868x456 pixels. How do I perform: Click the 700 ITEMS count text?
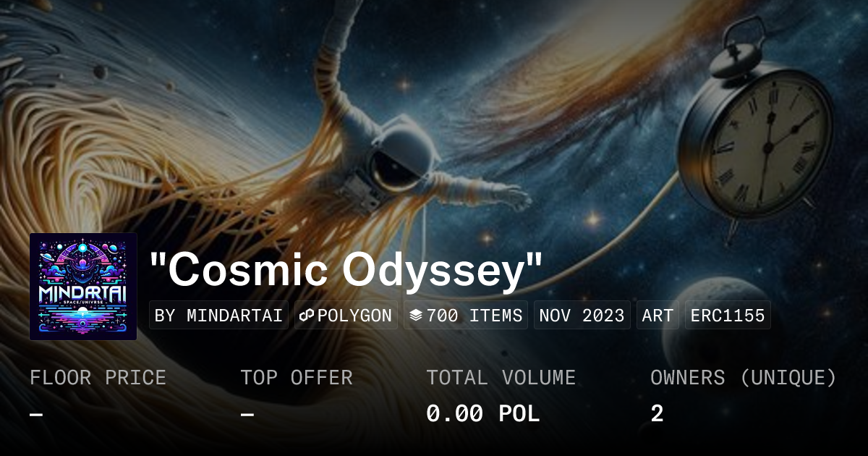tap(475, 316)
